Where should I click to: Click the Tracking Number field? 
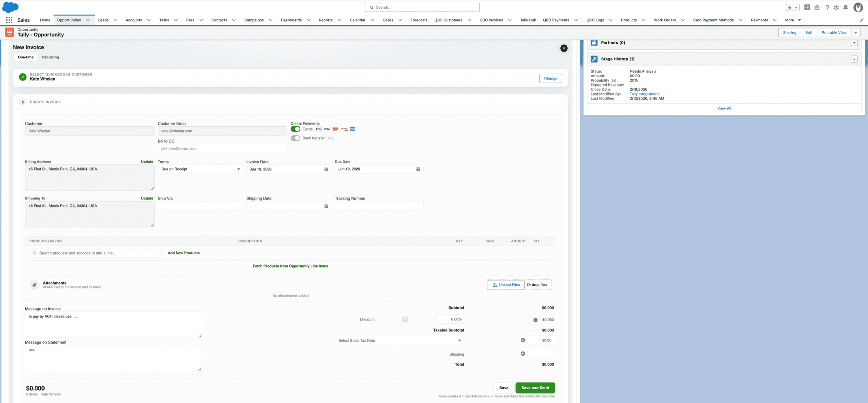click(379, 206)
